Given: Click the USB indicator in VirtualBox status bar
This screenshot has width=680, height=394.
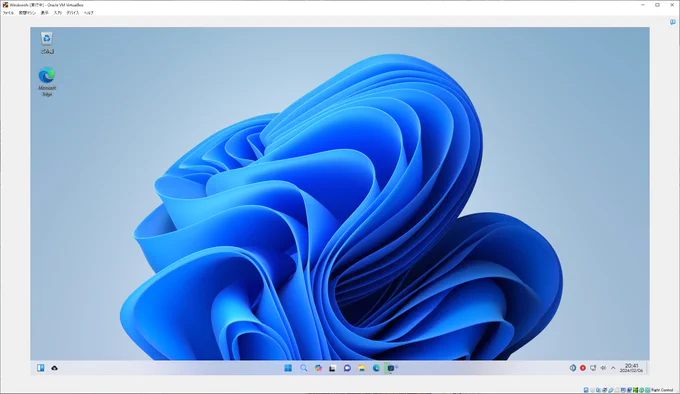Looking at the screenshot, I should pyautogui.click(x=611, y=390).
